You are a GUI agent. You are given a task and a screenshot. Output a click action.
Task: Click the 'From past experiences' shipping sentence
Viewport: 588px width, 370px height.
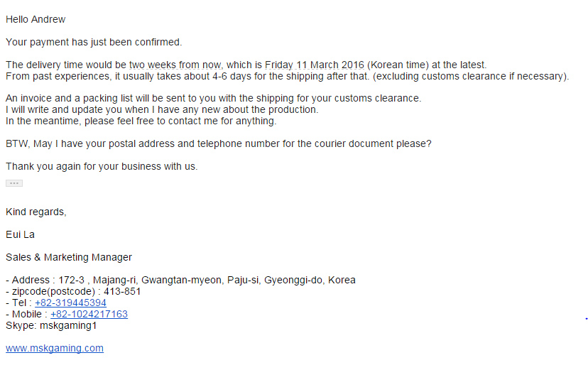pos(287,77)
